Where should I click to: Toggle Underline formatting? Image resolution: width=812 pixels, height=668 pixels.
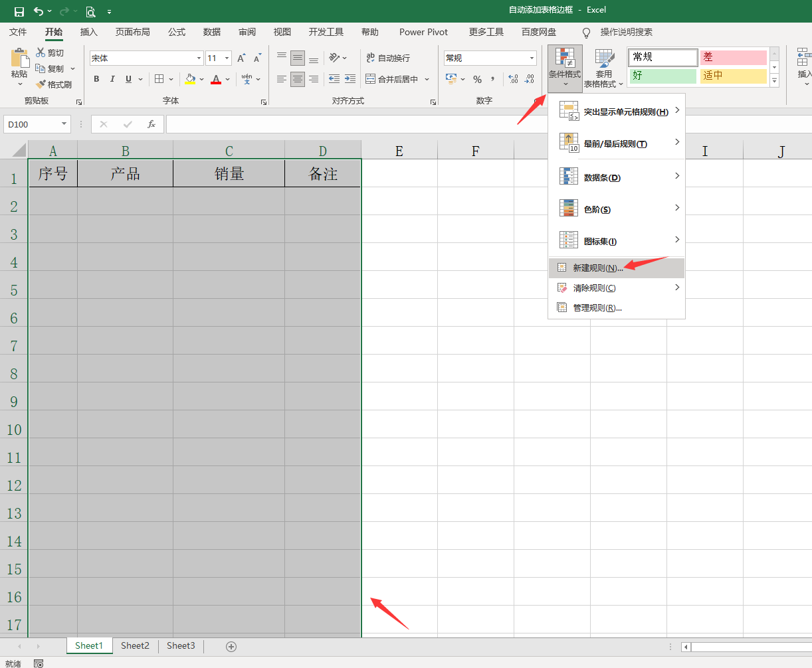pyautogui.click(x=128, y=79)
